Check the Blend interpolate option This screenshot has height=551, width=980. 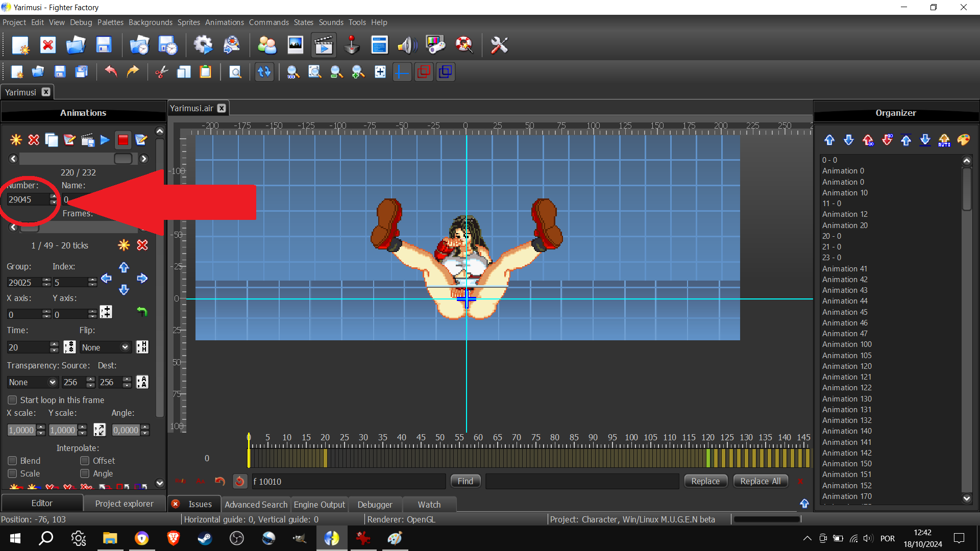click(x=12, y=461)
